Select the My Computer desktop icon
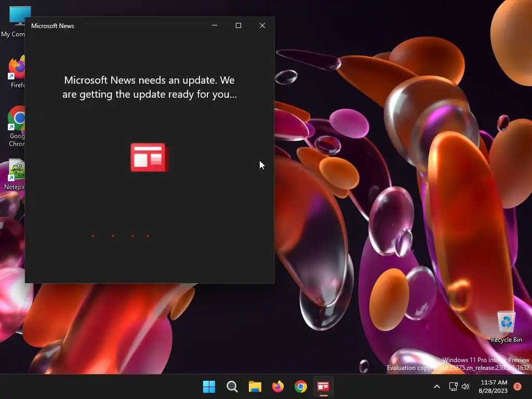Screen dimensions: 532x399 pos(14,22)
